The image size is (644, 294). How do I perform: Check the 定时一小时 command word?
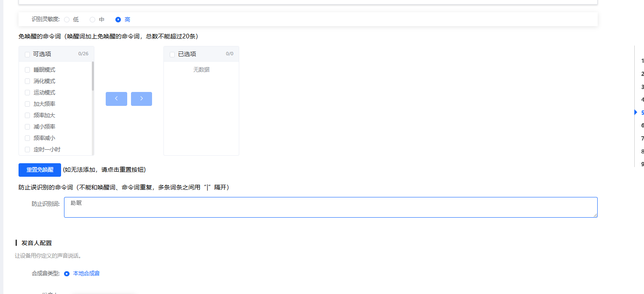[x=27, y=150]
